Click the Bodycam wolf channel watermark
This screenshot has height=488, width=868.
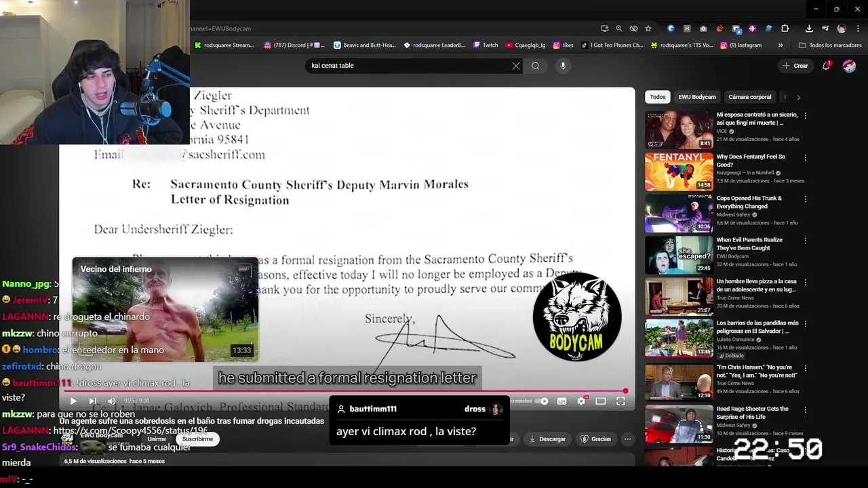tap(577, 317)
